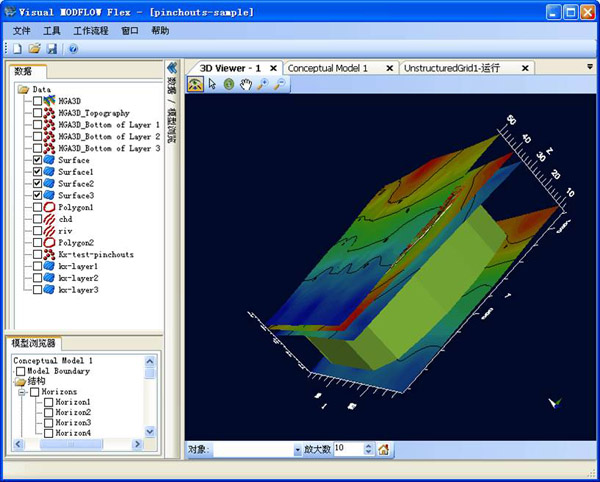Check the Polygon1 checkbox
The height and width of the screenshot is (482, 600).
[x=37, y=207]
